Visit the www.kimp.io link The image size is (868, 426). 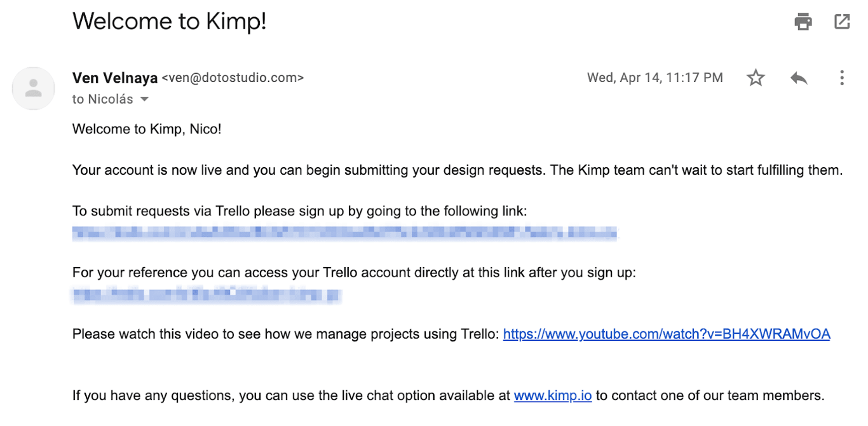pyautogui.click(x=553, y=395)
